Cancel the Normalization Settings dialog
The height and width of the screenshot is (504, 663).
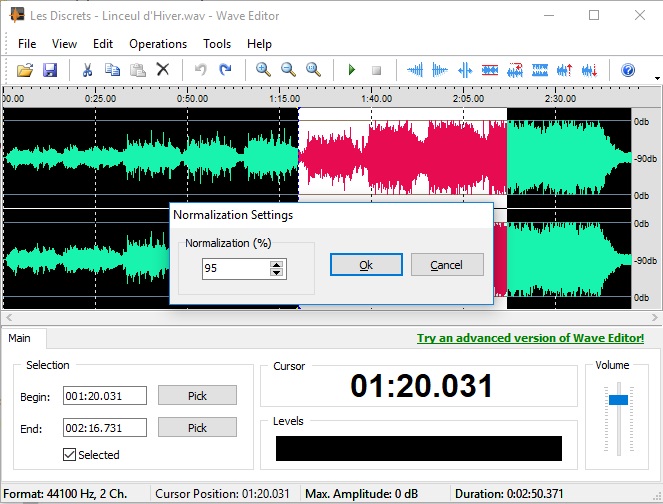tap(447, 265)
